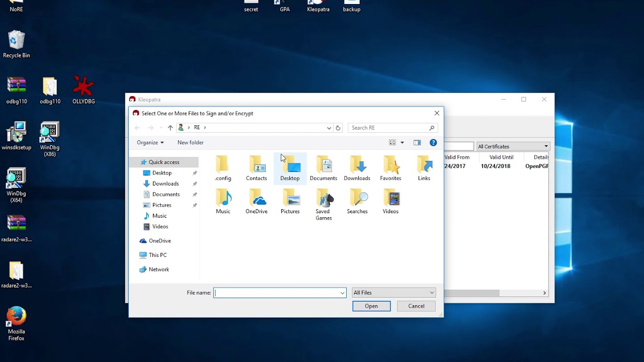Viewport: 644px width, 362px height.
Task: Open the Downloads folder in file list
Action: coord(357,168)
